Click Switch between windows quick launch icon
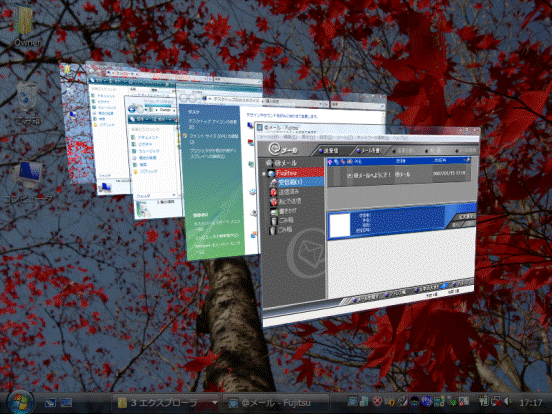The image size is (552, 414). point(66,403)
